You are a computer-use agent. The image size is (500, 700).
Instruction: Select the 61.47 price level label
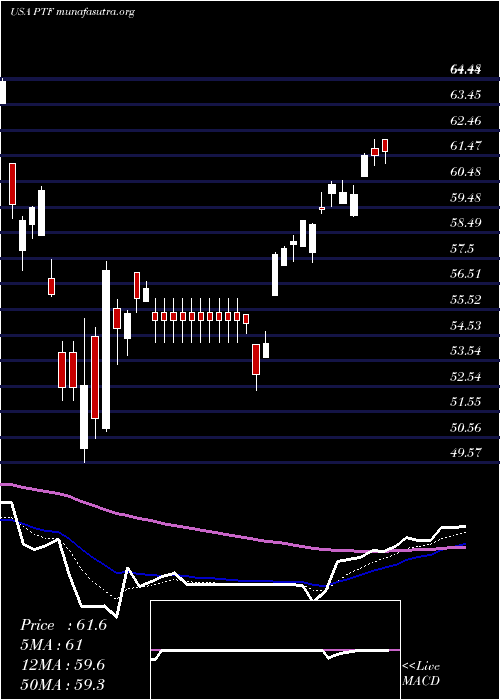click(466, 146)
